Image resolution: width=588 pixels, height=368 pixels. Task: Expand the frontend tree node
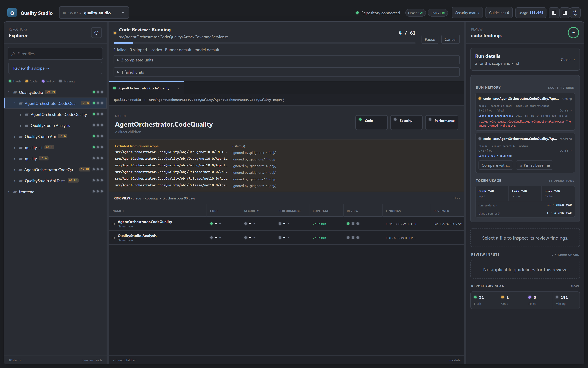[x=9, y=192]
